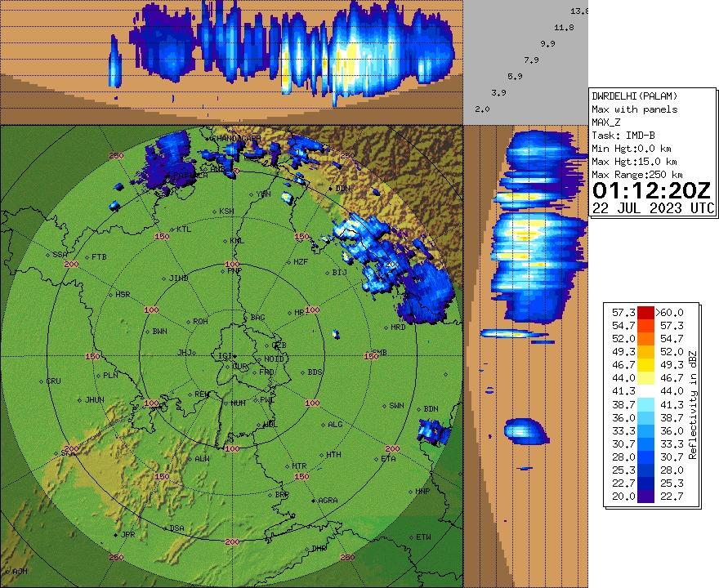
Task: Select the MTR station marker
Action: (288, 465)
